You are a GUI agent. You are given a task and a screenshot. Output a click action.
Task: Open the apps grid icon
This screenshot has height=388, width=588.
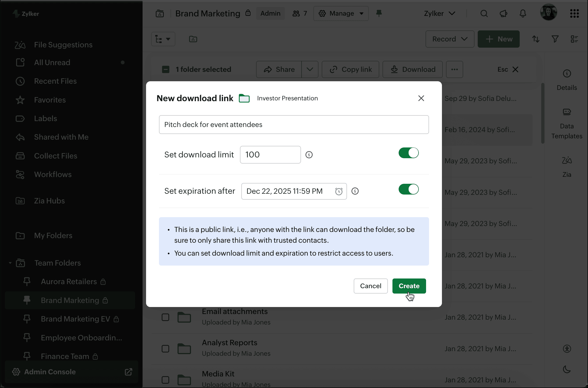pyautogui.click(x=574, y=13)
